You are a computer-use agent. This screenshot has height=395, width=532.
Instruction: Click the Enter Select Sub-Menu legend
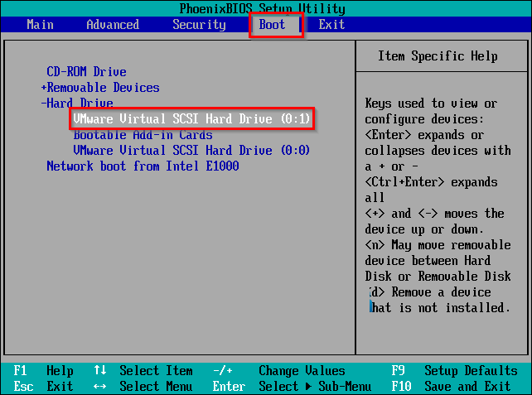click(x=292, y=386)
